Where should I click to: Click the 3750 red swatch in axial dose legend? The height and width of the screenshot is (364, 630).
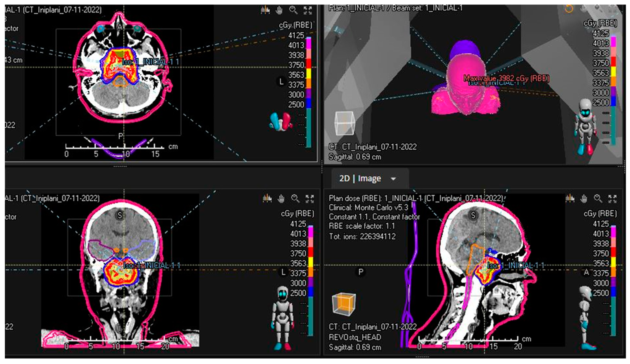(x=309, y=63)
